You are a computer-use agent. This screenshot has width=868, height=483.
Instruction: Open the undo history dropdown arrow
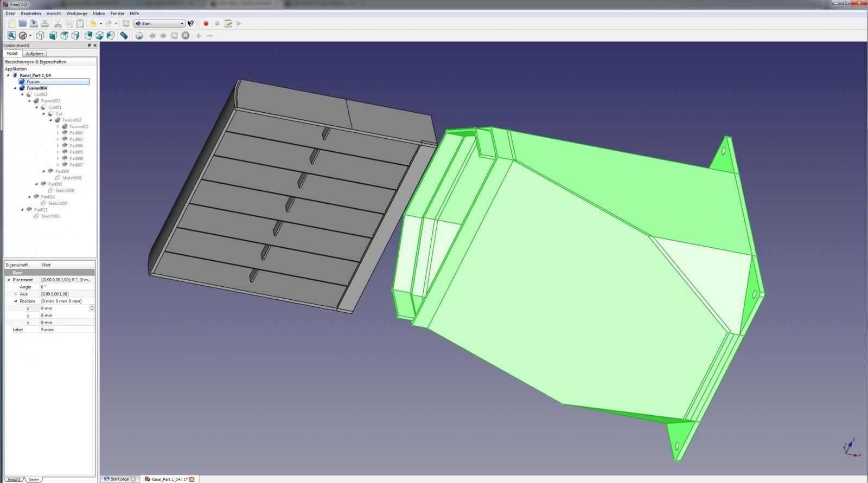pyautogui.click(x=100, y=23)
